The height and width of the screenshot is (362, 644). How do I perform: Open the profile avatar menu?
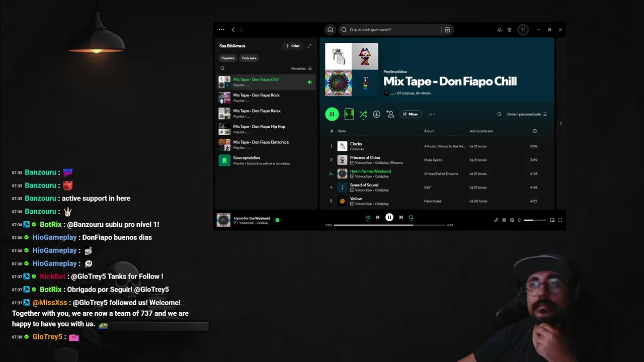coord(523,30)
